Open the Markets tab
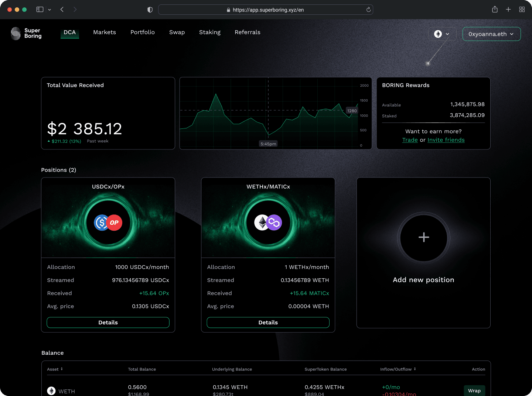The image size is (532, 396). 105,32
